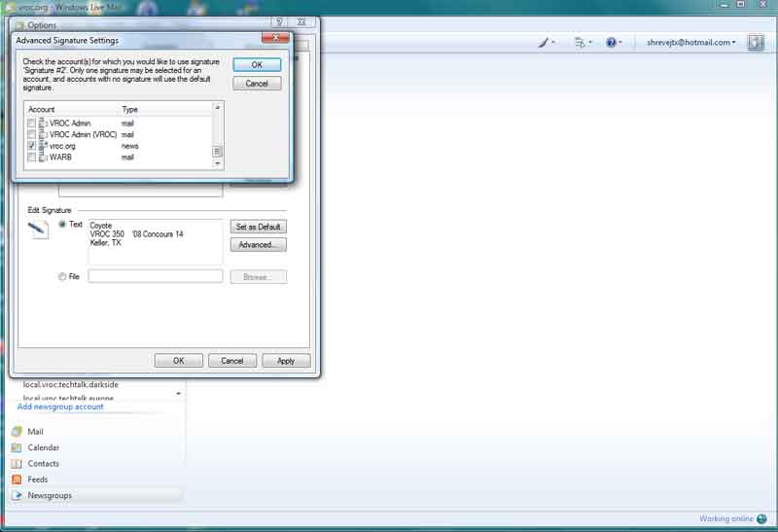The height and width of the screenshot is (532, 778).
Task: Check the WARB account checkbox
Action: (32, 158)
